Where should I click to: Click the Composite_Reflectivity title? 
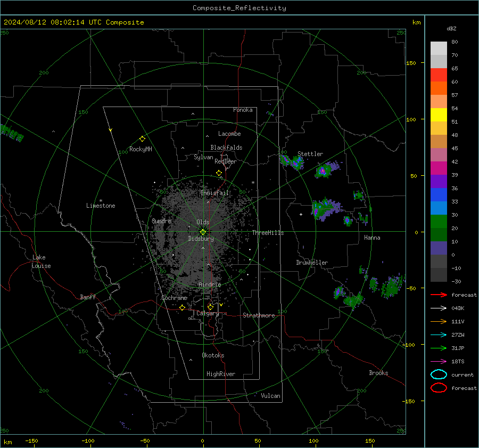coord(240,8)
